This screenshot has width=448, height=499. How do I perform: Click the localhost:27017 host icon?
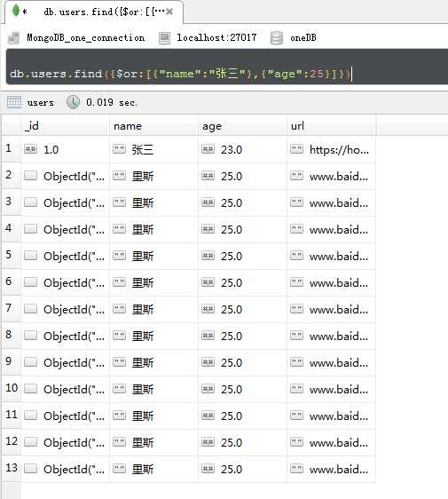(164, 38)
